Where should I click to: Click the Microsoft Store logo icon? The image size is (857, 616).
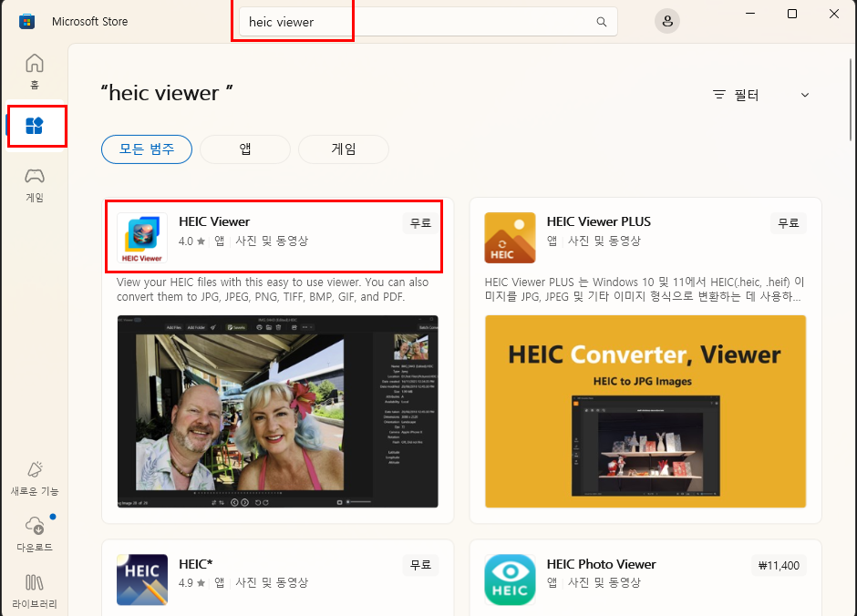pos(26,21)
